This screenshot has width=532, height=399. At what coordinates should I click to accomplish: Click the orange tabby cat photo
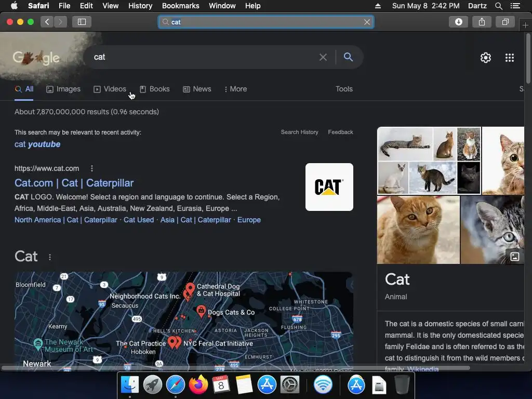coord(418,230)
